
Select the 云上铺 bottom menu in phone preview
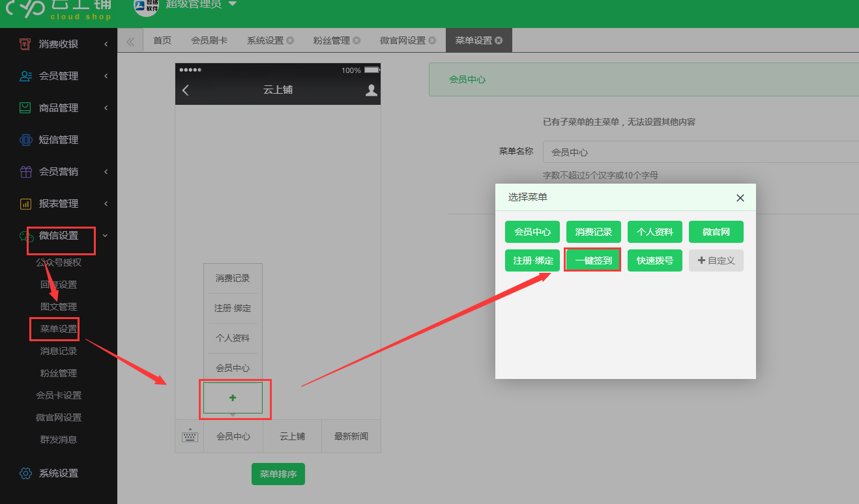coord(292,436)
